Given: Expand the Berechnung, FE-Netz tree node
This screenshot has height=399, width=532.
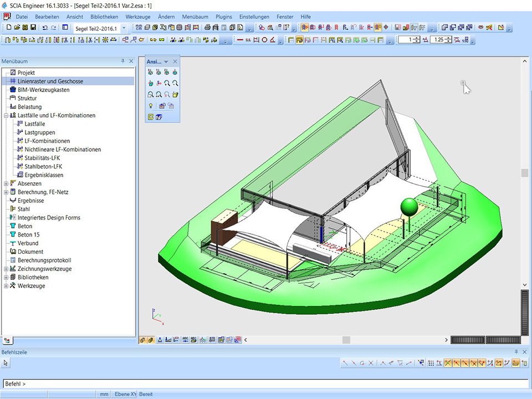Looking at the screenshot, I should pyautogui.click(x=6, y=192).
